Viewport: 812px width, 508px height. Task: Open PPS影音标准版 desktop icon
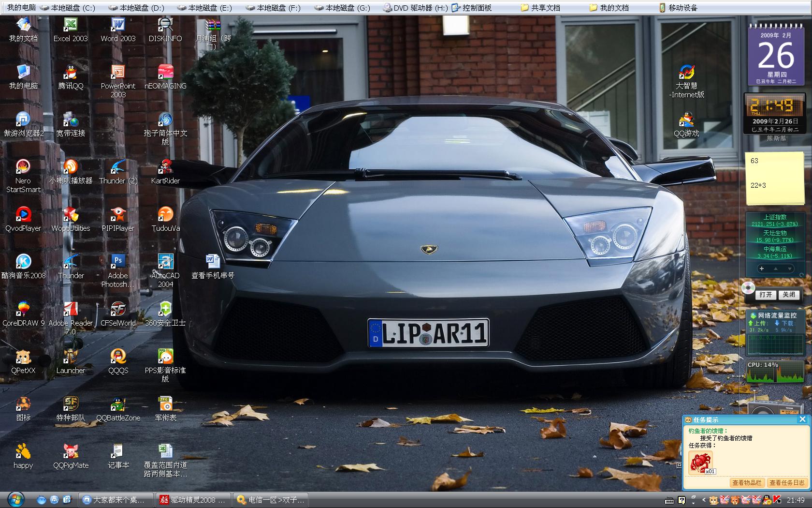(x=165, y=366)
